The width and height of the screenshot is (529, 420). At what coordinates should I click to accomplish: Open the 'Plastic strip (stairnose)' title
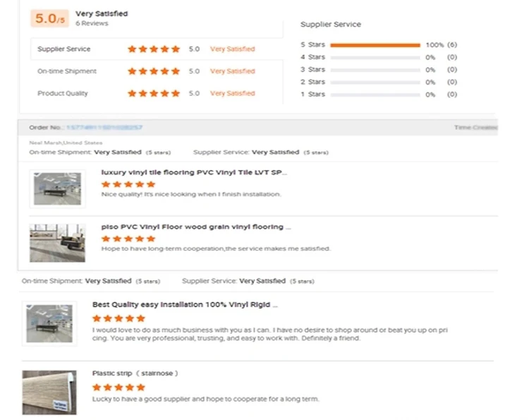point(135,373)
